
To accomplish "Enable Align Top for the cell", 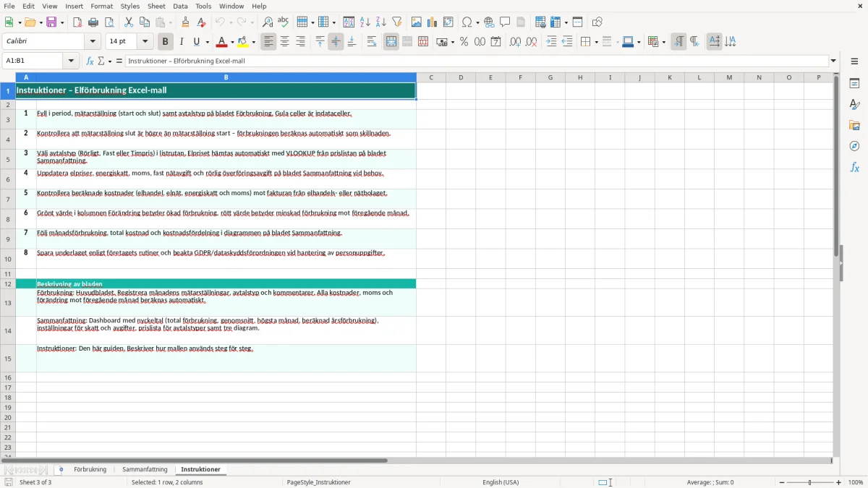I will [x=320, y=42].
